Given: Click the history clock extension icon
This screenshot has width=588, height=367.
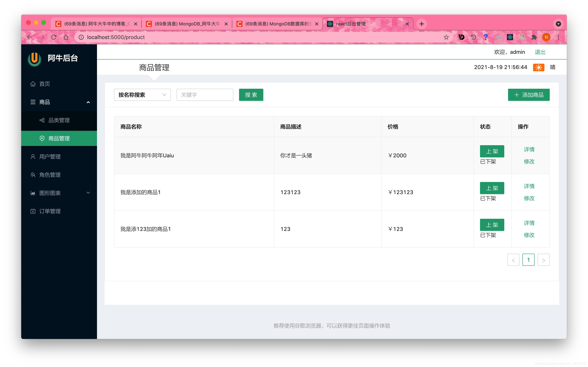Looking at the screenshot, I should (473, 37).
